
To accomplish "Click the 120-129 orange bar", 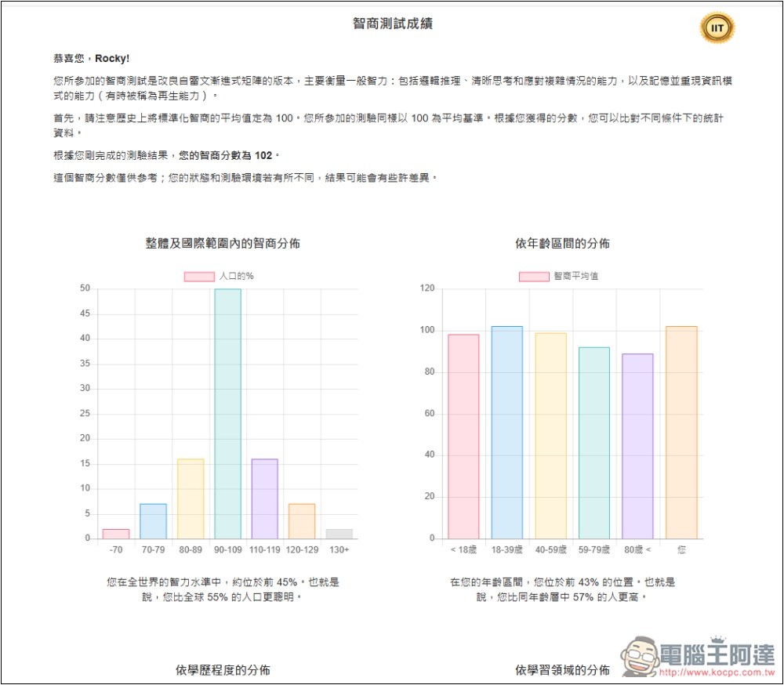I will [x=302, y=521].
